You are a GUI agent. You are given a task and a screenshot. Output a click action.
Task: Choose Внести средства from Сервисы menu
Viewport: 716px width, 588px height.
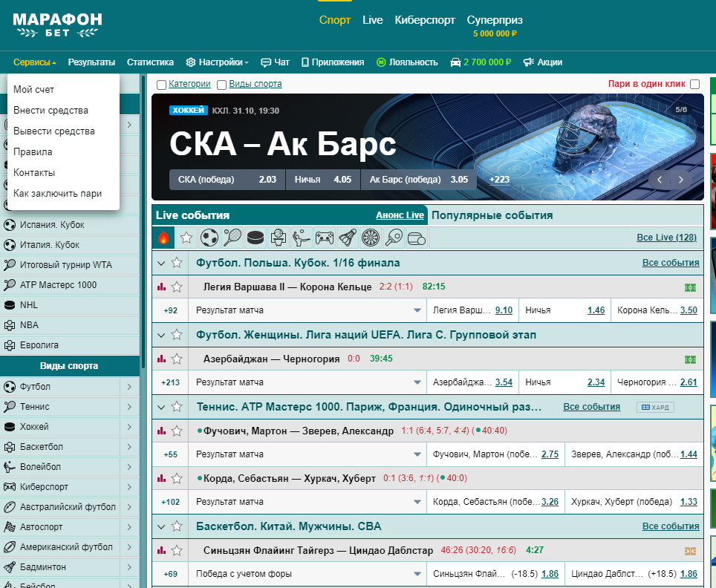point(51,111)
